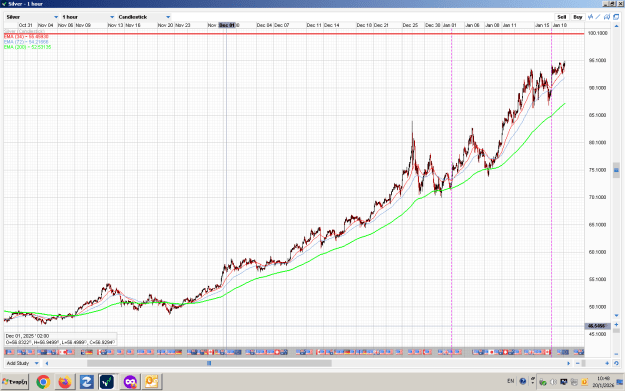625x391 pixels.
Task: Switch to the trading platform taskbar icon
Action: click(107, 382)
